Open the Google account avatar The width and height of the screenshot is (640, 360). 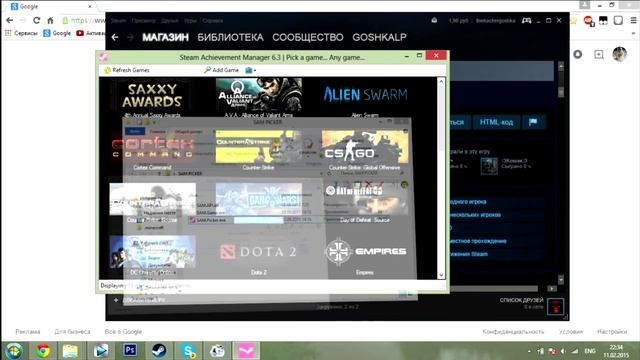(620, 54)
